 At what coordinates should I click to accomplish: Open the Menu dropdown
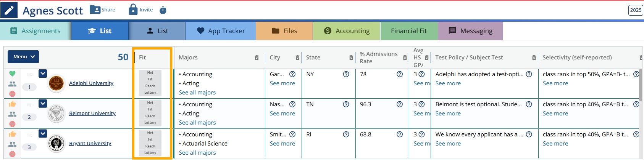coord(23,57)
